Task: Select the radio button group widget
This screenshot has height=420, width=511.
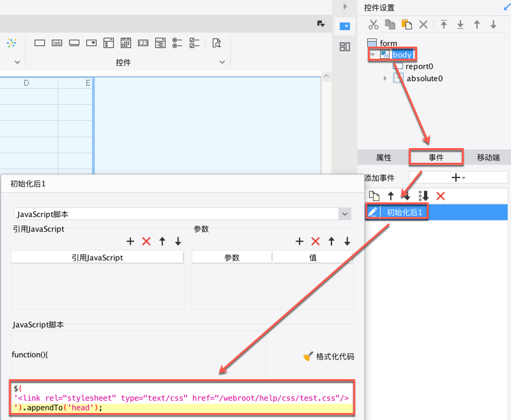Action: tap(178, 43)
